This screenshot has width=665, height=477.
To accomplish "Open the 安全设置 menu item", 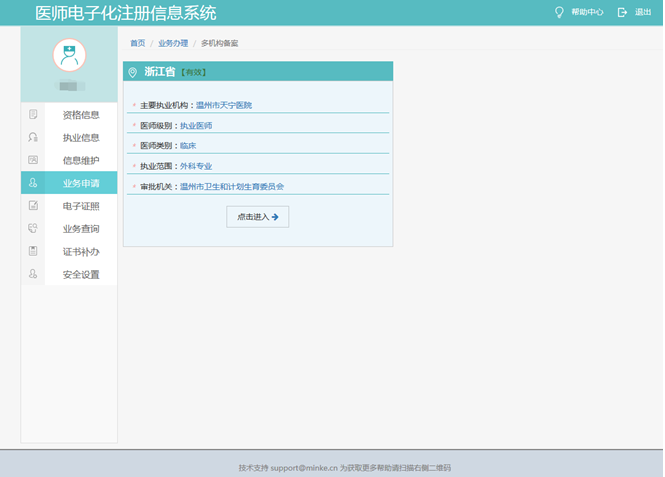I will [x=81, y=274].
